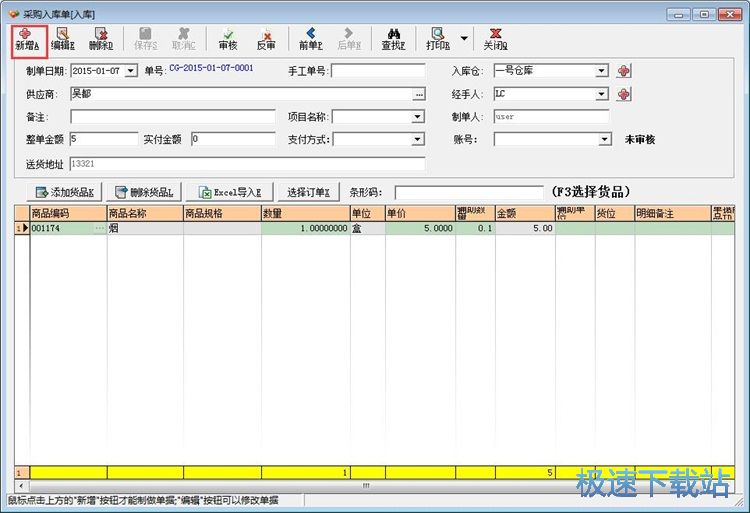Open the 账号 account dropdown
The width and height of the screenshot is (750, 513).
tap(605, 140)
